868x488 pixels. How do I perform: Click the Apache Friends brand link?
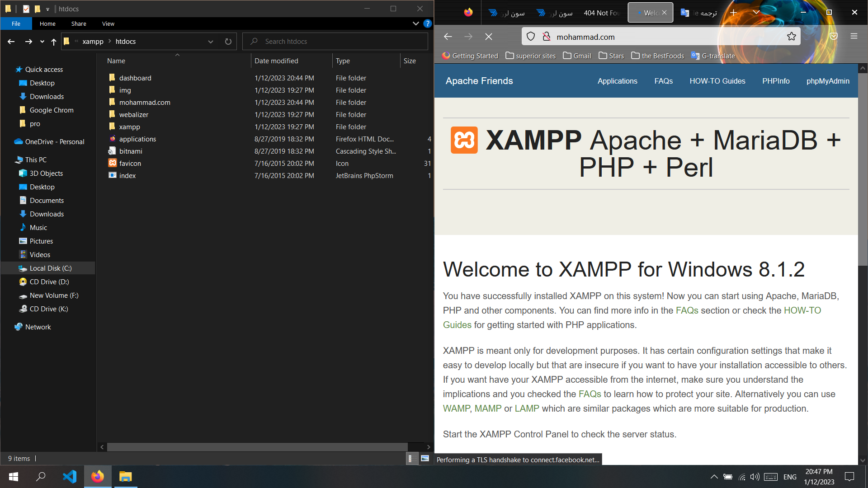[479, 81]
